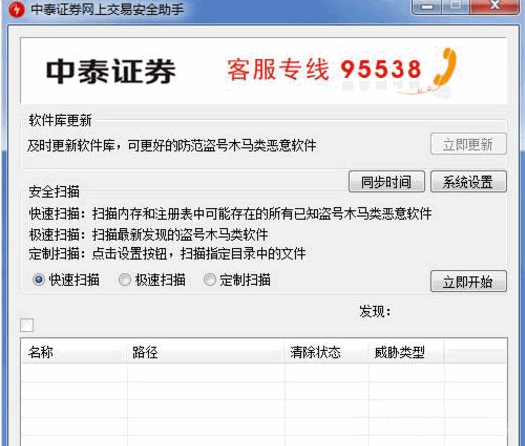This screenshot has height=446, width=525.
Task: Click the 客服专线 95538 banner text
Action: click(324, 69)
